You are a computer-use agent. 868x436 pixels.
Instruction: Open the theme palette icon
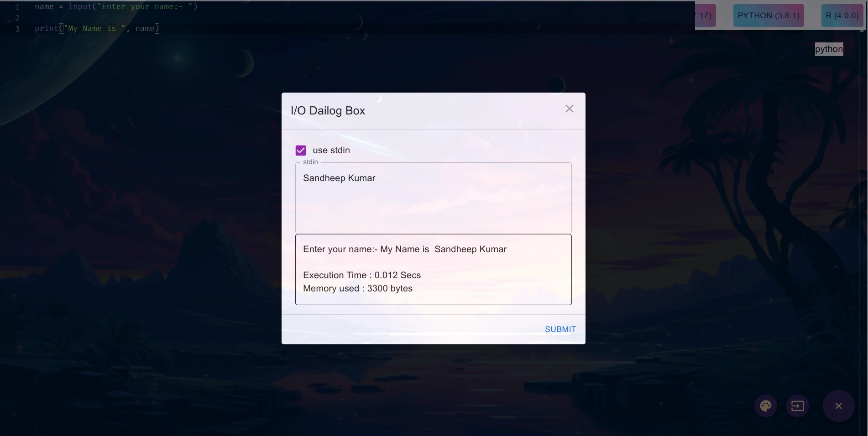coord(766,406)
